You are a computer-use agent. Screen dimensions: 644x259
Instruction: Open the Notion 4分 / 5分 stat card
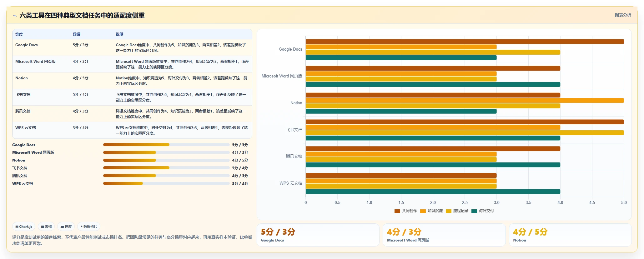pos(570,235)
